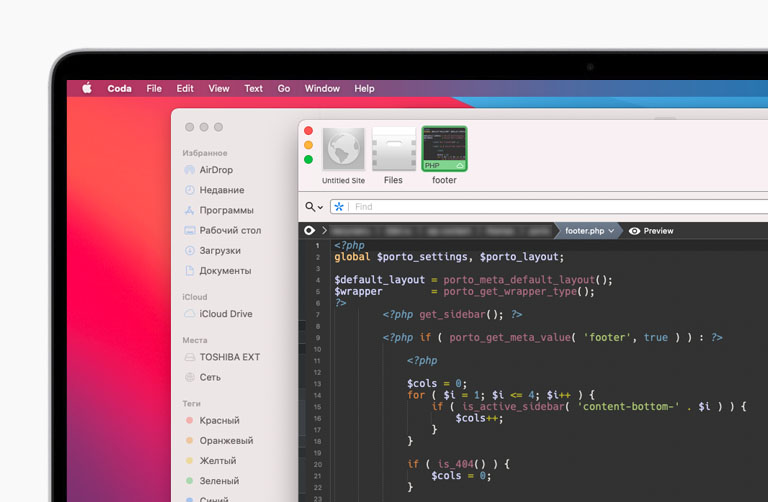Open the footer.php file dropdown
Viewport: 768px width, 502px height.
click(x=589, y=231)
